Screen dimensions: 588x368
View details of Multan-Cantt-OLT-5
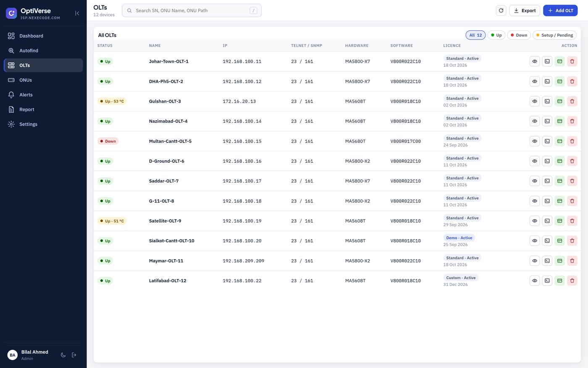tap(535, 141)
